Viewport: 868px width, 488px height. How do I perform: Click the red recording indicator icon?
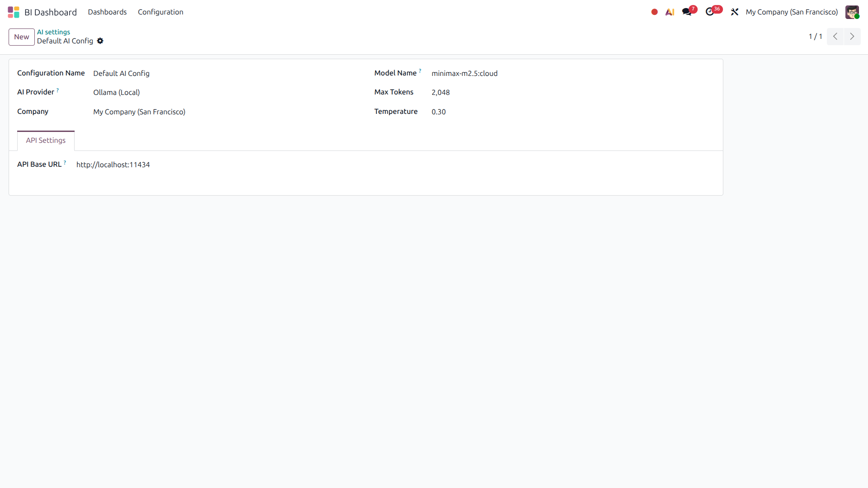pos(654,12)
